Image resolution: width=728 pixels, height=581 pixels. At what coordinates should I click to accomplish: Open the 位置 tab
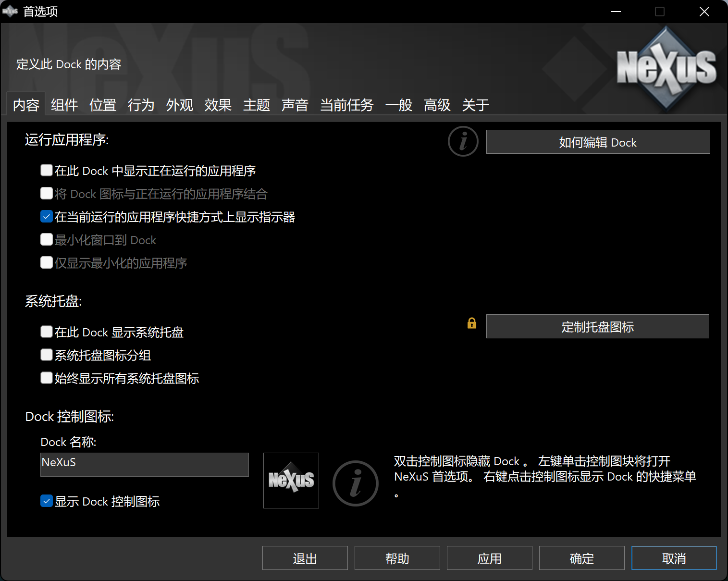[x=103, y=104]
